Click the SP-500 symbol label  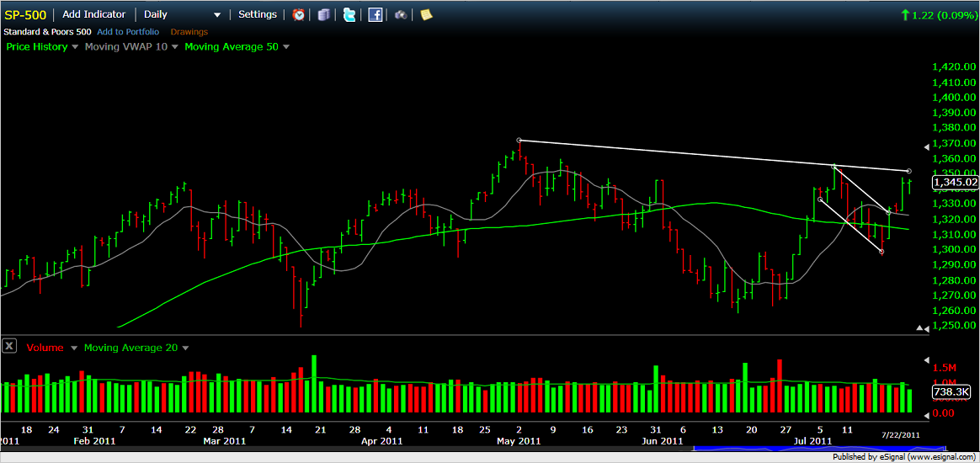pyautogui.click(x=24, y=14)
